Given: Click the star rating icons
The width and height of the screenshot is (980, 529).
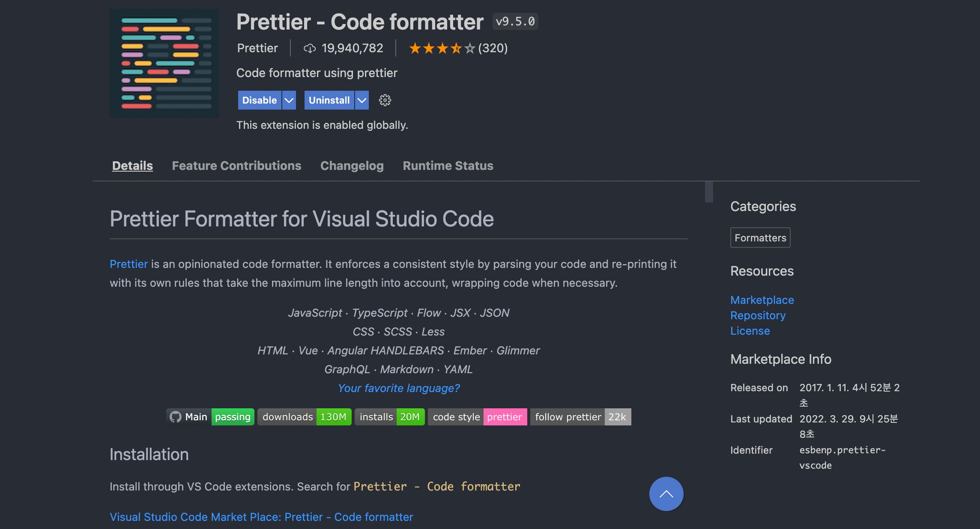Looking at the screenshot, I should [442, 48].
